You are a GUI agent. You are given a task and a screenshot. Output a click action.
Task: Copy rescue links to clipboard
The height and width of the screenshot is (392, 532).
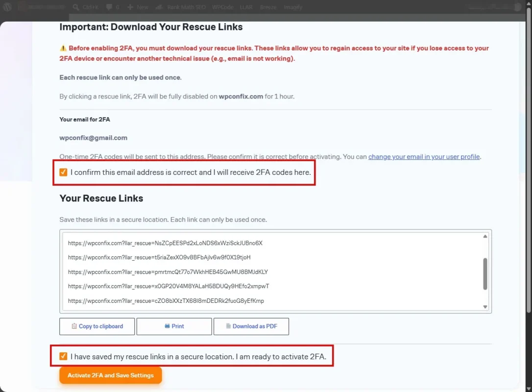point(97,326)
